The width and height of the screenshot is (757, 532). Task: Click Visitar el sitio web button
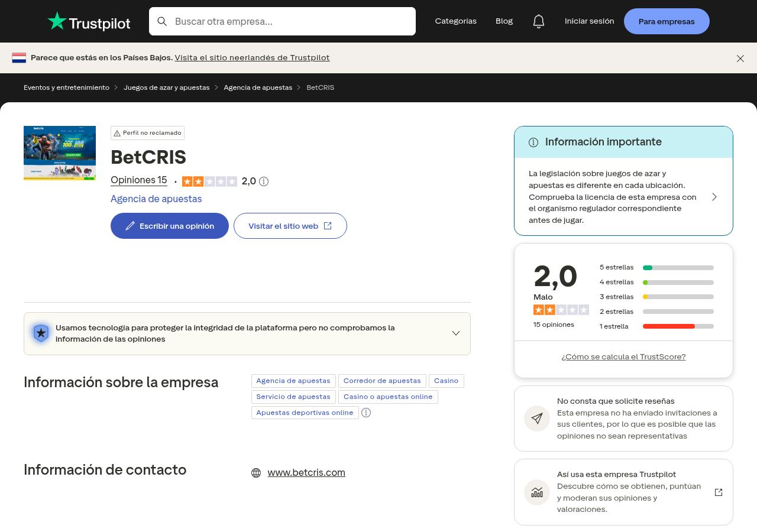pos(290,226)
